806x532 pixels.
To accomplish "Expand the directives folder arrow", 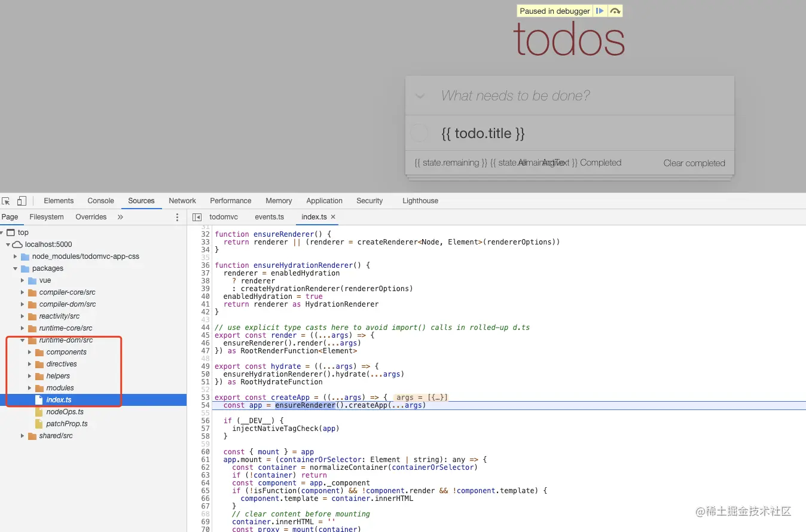I will [30, 364].
